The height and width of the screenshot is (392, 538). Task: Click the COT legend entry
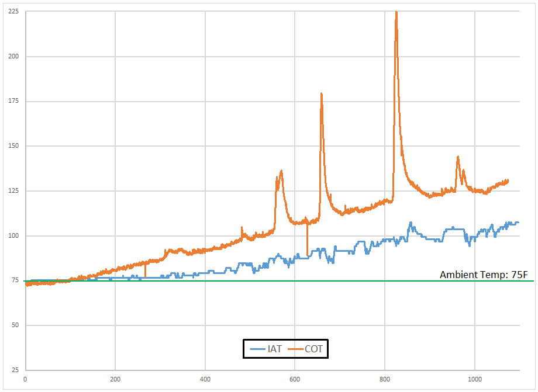(x=305, y=349)
